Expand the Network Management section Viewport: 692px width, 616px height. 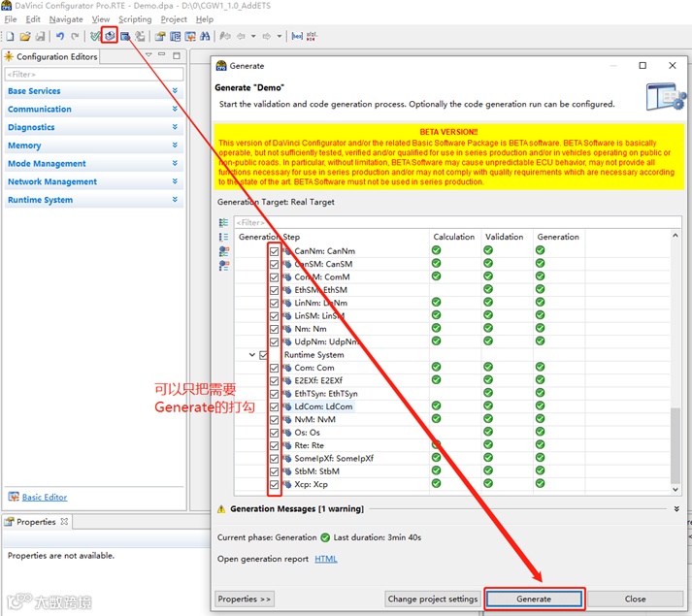point(175,180)
